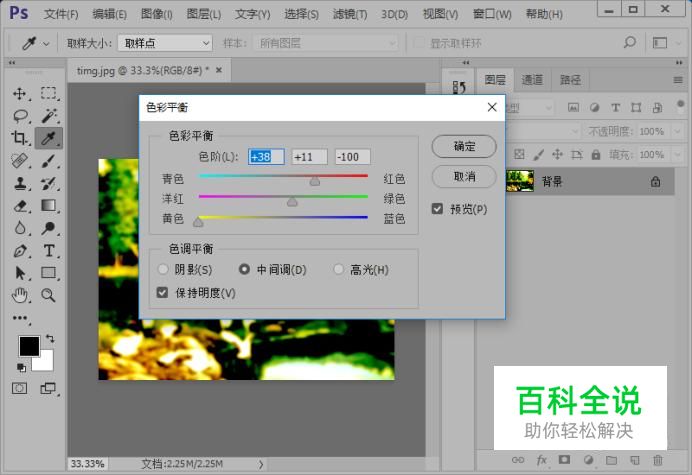Select the Hand tool
Viewport: 692px width, 475px height.
tap(19, 295)
